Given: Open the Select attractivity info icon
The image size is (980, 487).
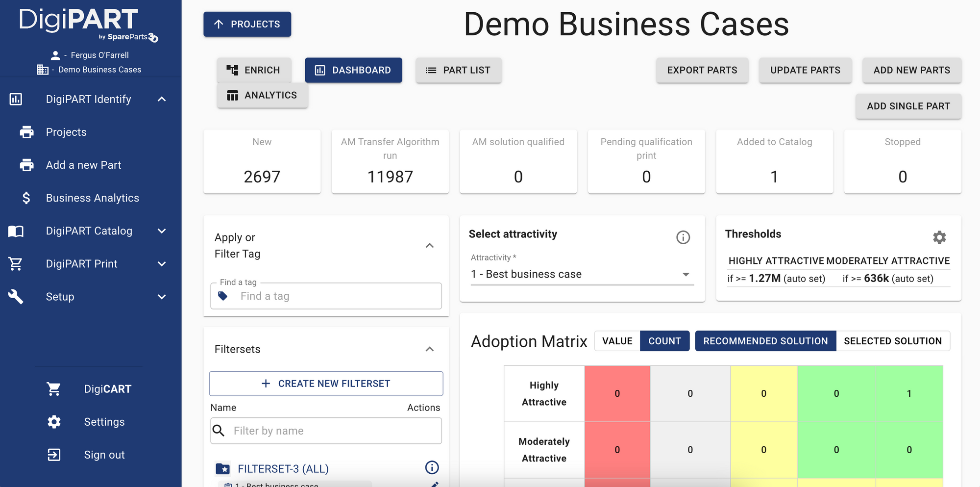Looking at the screenshot, I should coord(683,237).
